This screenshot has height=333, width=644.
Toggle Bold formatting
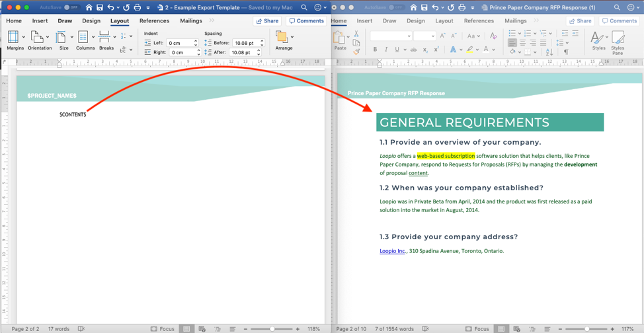[x=375, y=50]
